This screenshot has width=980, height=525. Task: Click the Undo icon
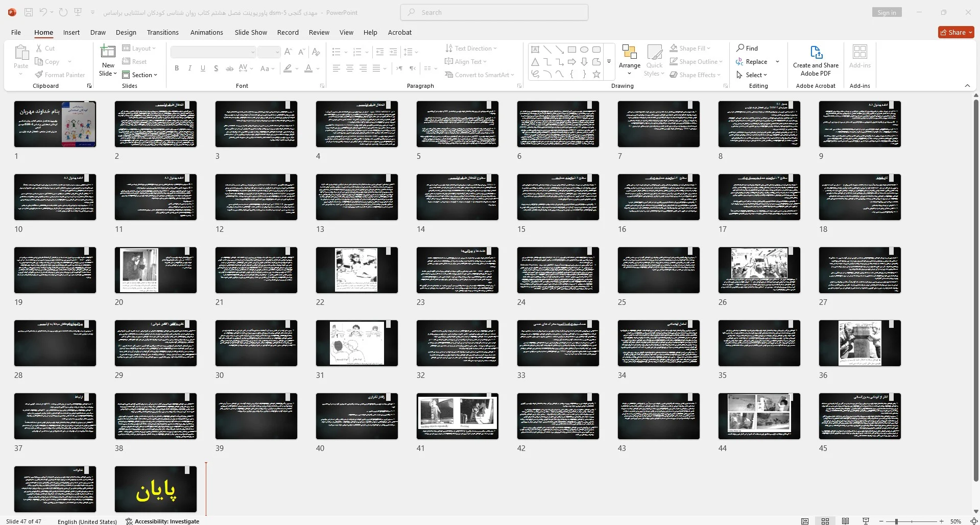coord(43,12)
